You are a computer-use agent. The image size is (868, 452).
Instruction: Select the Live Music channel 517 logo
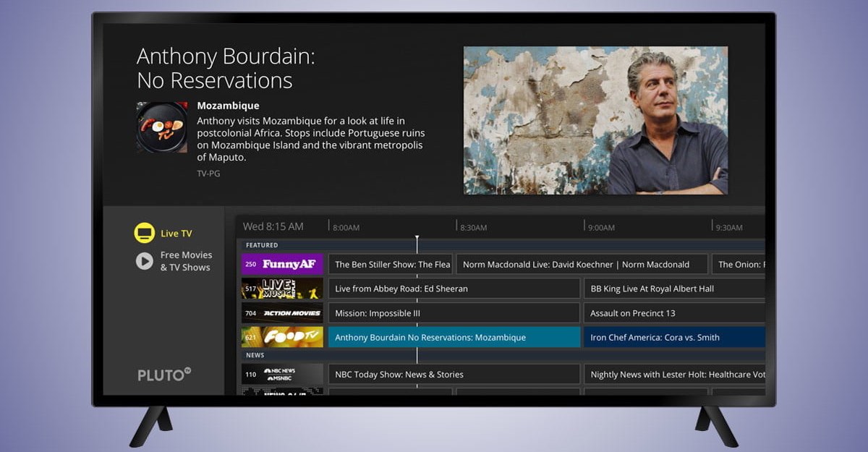[x=282, y=289]
